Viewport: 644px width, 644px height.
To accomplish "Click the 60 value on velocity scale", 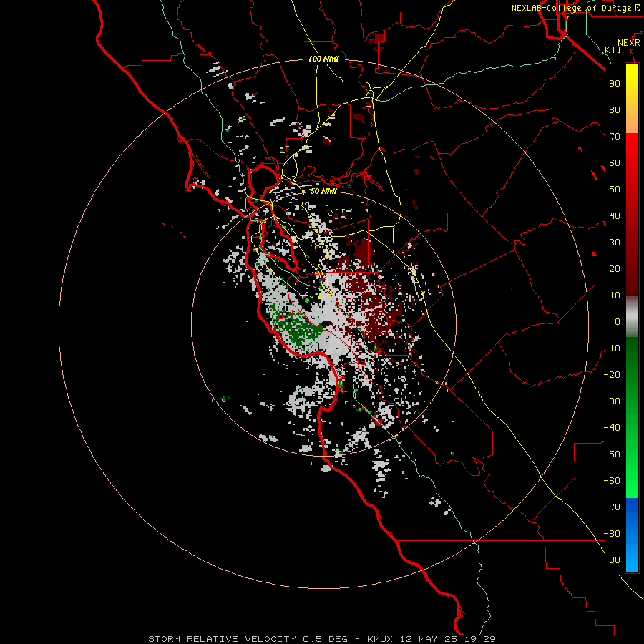I will [x=615, y=162].
